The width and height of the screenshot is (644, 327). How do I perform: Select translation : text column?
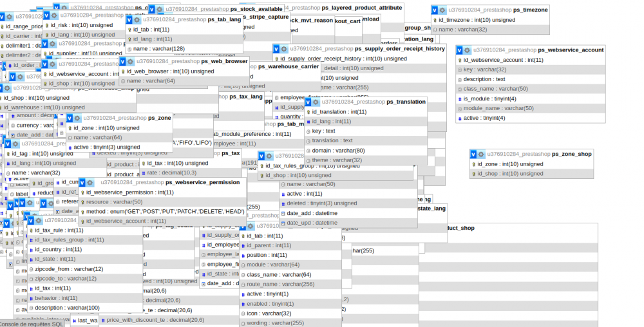[x=366, y=140]
